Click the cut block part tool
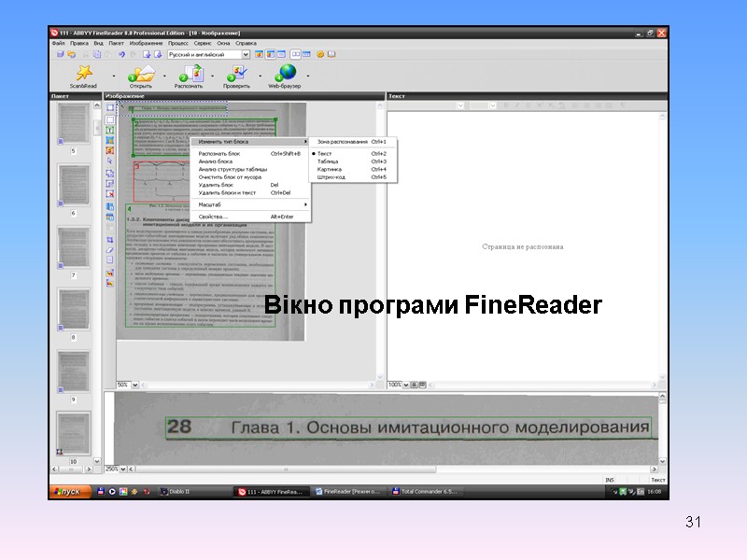The width and height of the screenshot is (747, 560). 110,184
